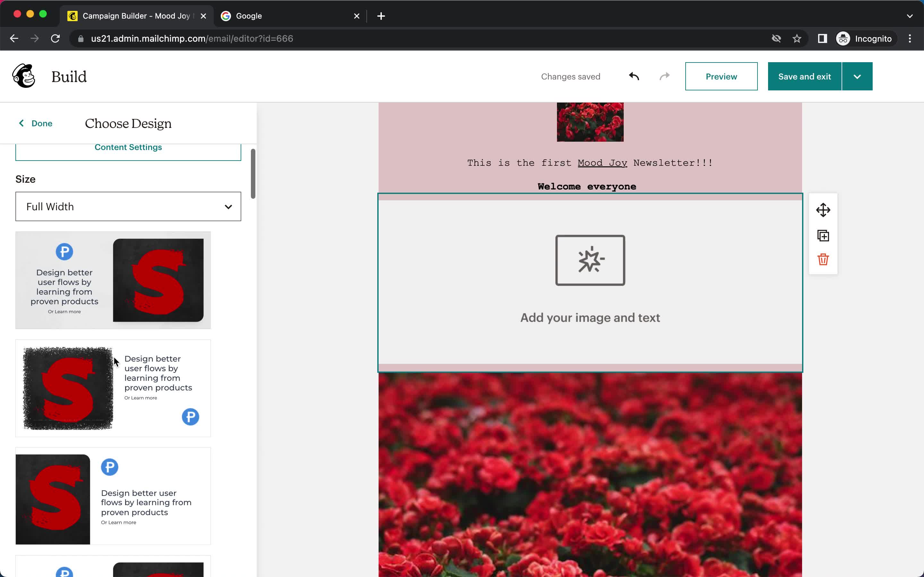Click the duplicate block icon

823,235
